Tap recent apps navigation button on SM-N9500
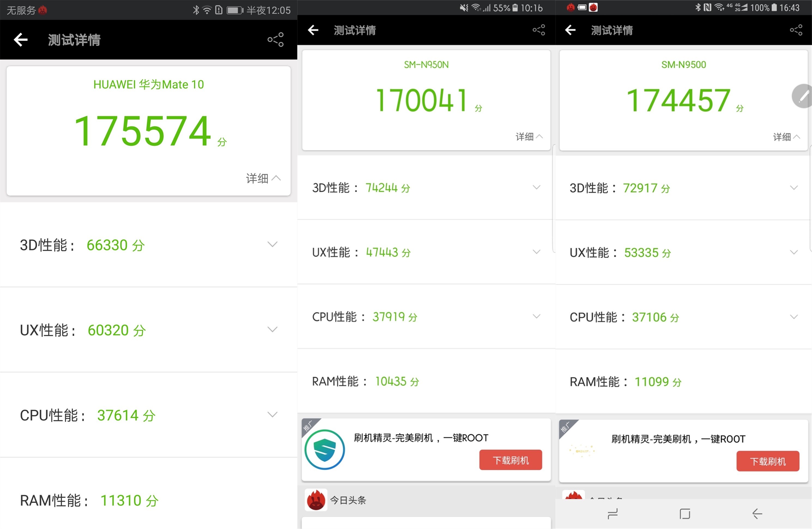Image resolution: width=812 pixels, height=529 pixels. click(613, 514)
